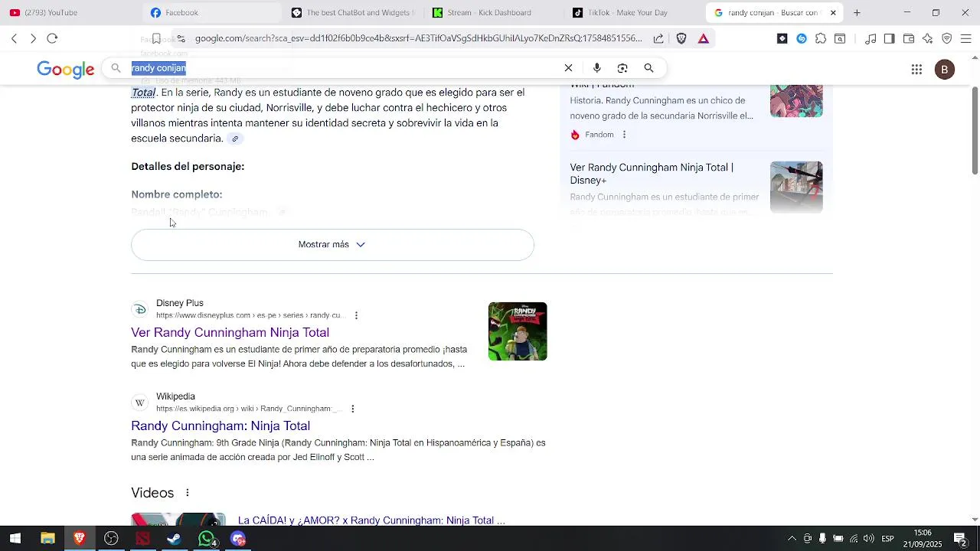Screen dimensions: 980x551
Task: Open the browser hamburger menu
Action: pyautogui.click(x=965, y=38)
